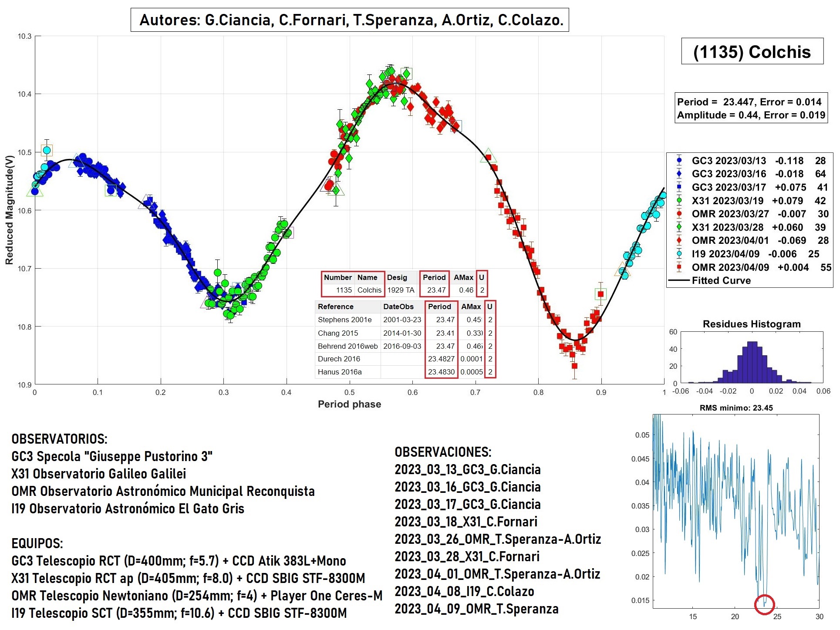Click the RMS minimo: 23.45 plot title
The height and width of the screenshot is (630, 840).
click(736, 408)
